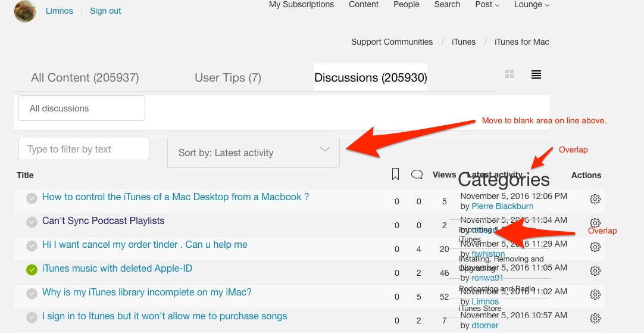Image resolution: width=644 pixels, height=333 pixels.
Task: Click the green answered status check icon
Action: coord(32,270)
